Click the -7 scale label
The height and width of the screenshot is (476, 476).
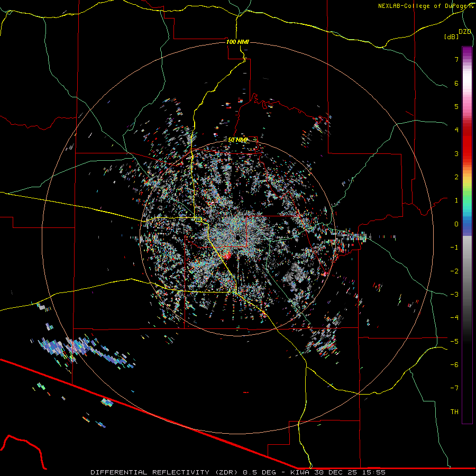point(454,388)
